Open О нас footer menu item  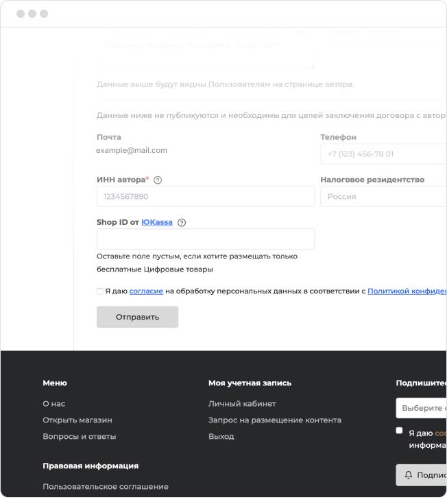pyautogui.click(x=53, y=404)
